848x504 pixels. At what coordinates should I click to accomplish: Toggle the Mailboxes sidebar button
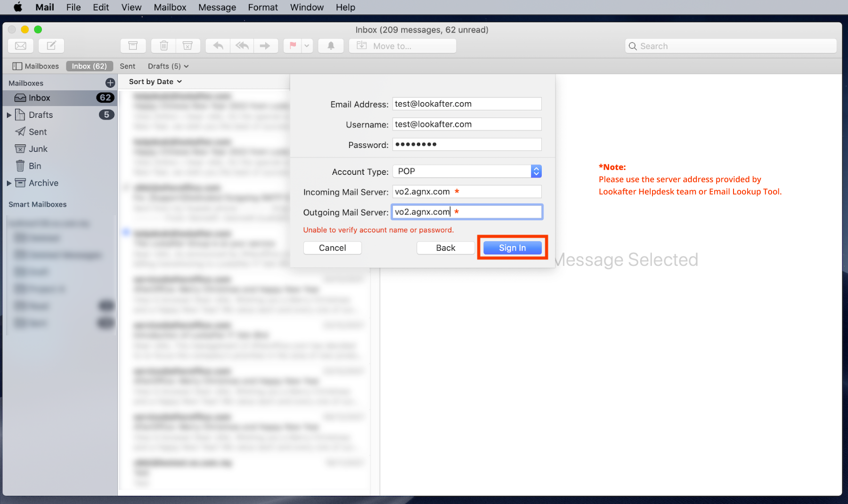point(36,66)
